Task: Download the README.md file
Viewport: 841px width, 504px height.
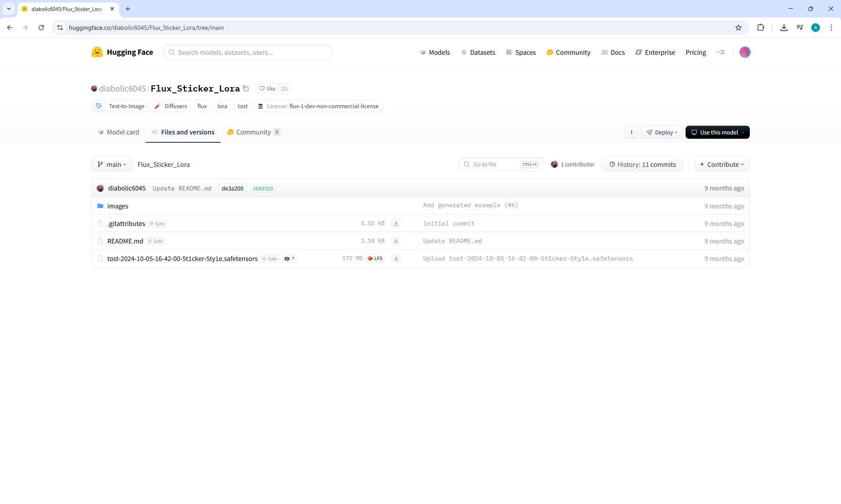Action: [x=396, y=241]
